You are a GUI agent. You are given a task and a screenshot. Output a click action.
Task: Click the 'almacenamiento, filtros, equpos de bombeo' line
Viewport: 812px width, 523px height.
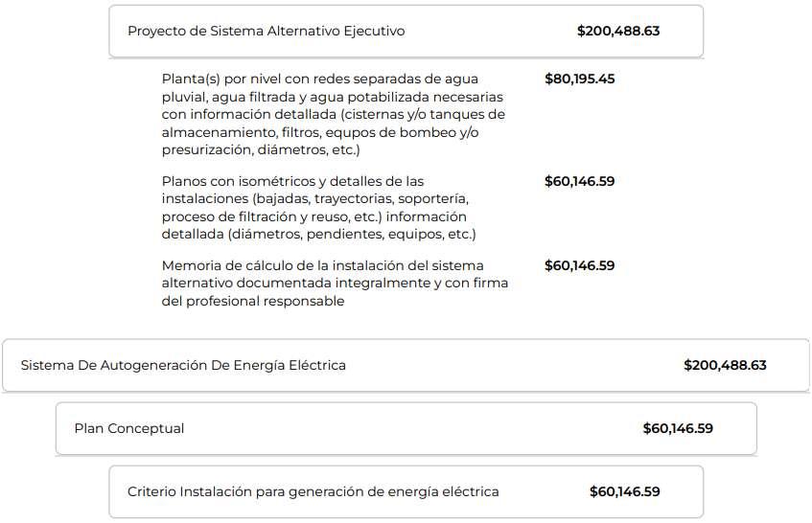point(320,132)
